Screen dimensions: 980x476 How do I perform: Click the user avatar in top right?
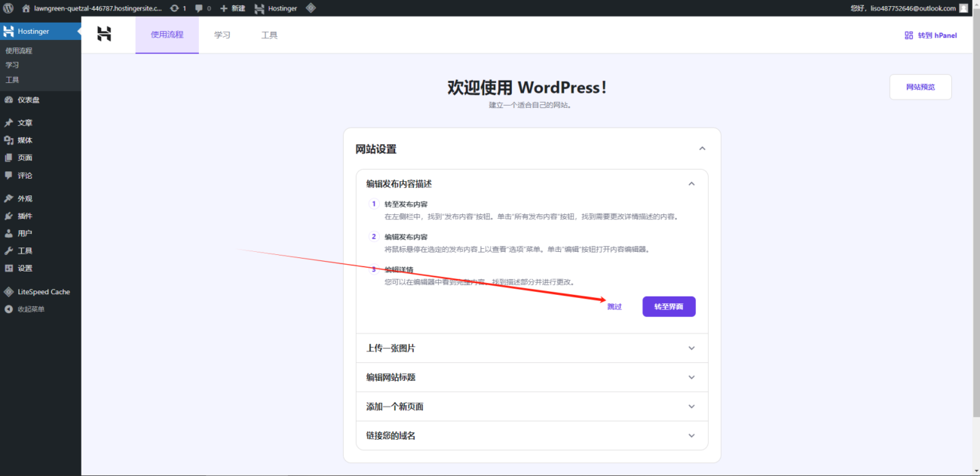click(x=963, y=8)
